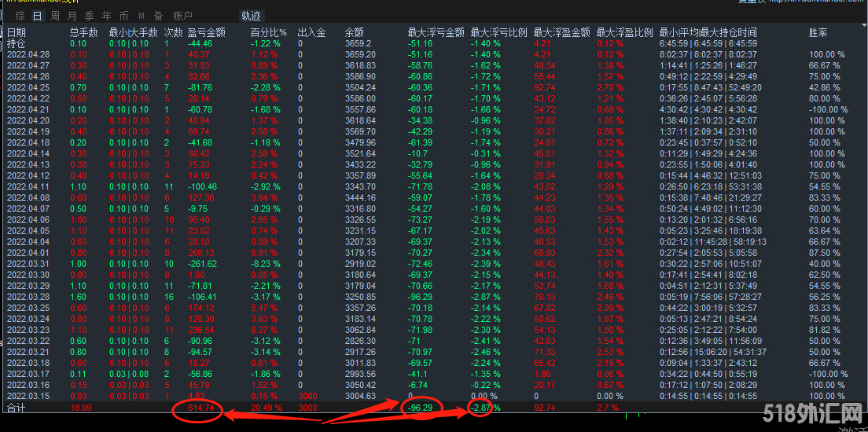This screenshot has width=868, height=432.
Task: Open the 周 weekly statistics tab
Action: [55, 16]
